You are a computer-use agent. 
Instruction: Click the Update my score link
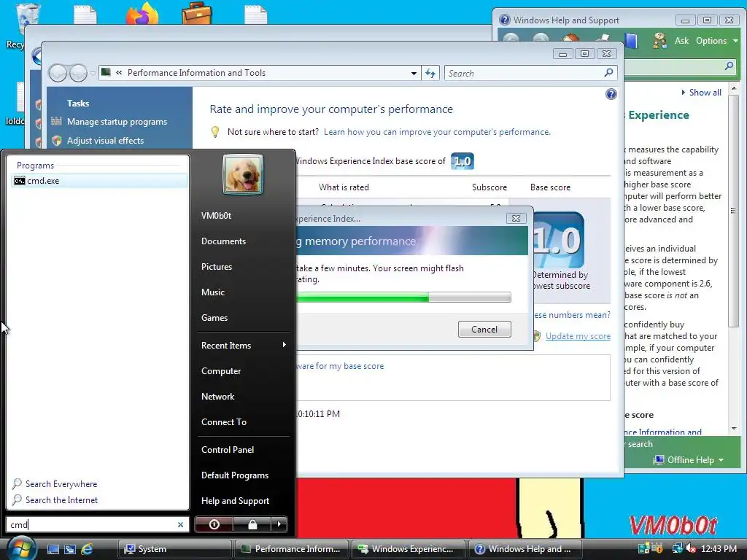[x=578, y=336]
